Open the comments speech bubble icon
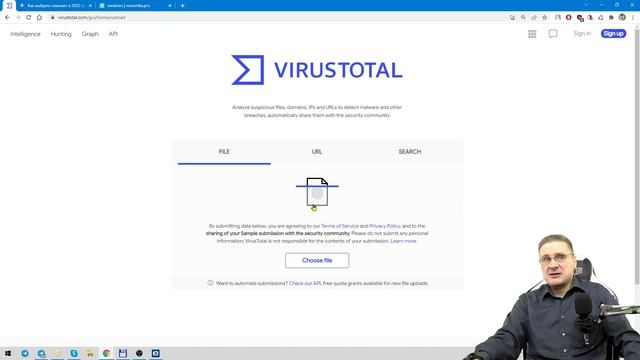This screenshot has width=640, height=360. [553, 34]
